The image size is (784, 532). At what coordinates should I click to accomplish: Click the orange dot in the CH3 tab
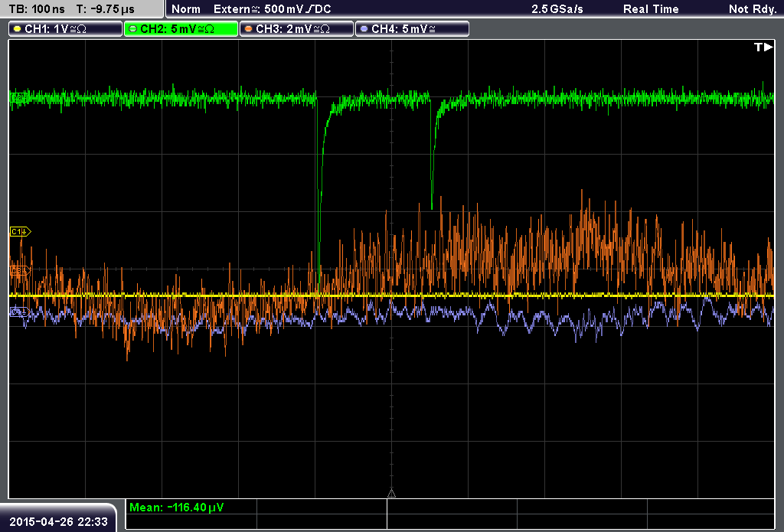click(x=249, y=29)
